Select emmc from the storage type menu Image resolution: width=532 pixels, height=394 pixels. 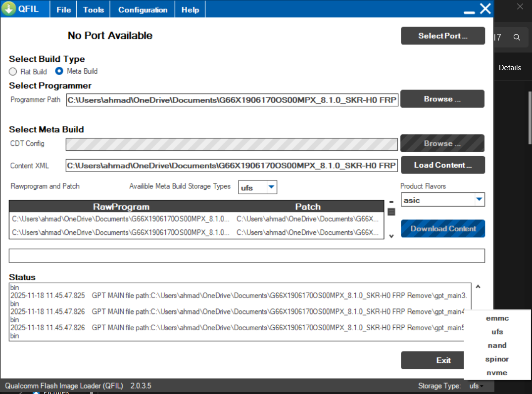(497, 318)
